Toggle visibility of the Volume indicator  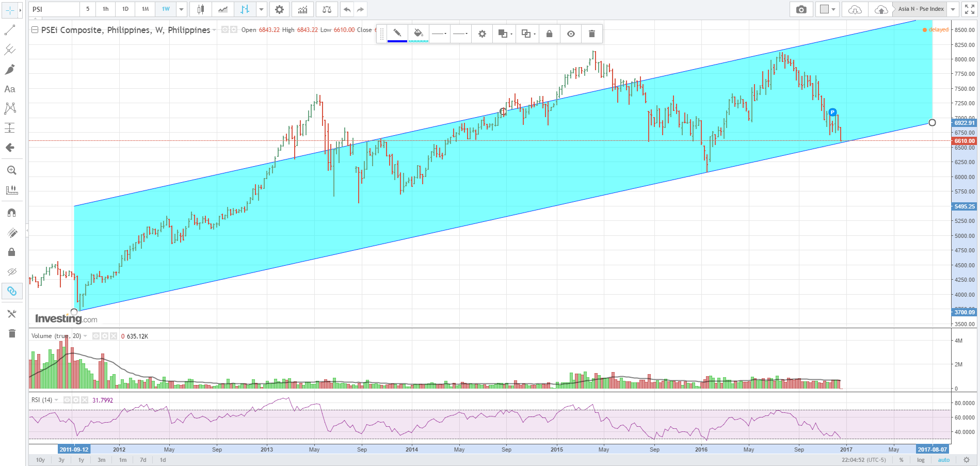(x=95, y=335)
